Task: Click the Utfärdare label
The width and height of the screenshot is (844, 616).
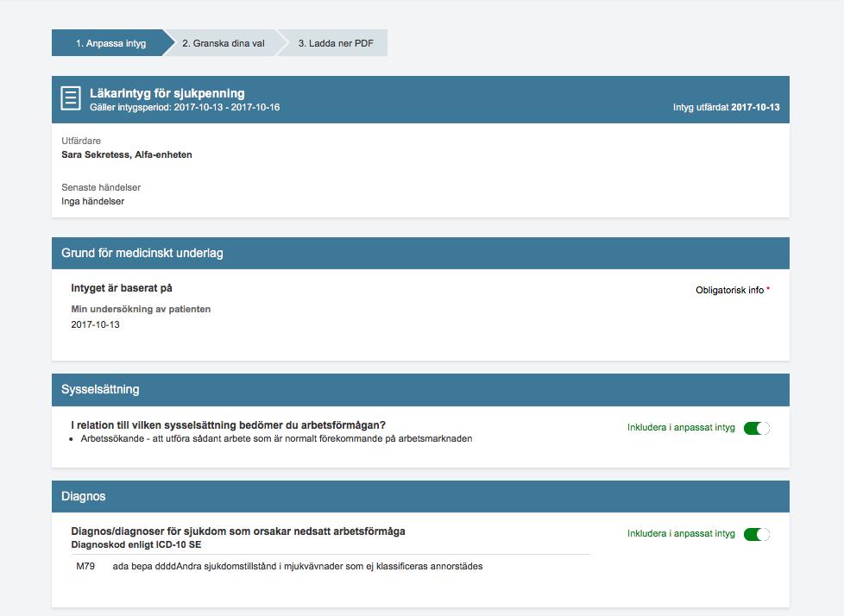Action: pos(81,141)
